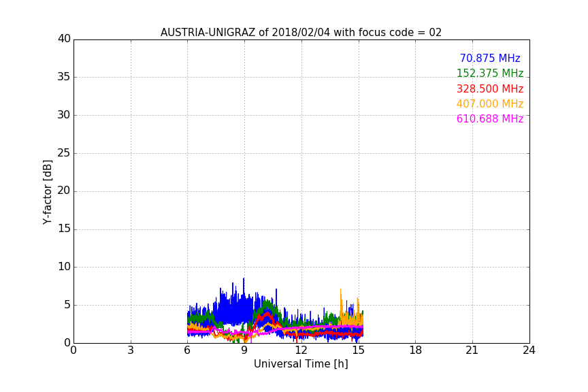Click the plot title AUSTRIA-UNIGRAZ text
The image size is (588, 392).
208,32
